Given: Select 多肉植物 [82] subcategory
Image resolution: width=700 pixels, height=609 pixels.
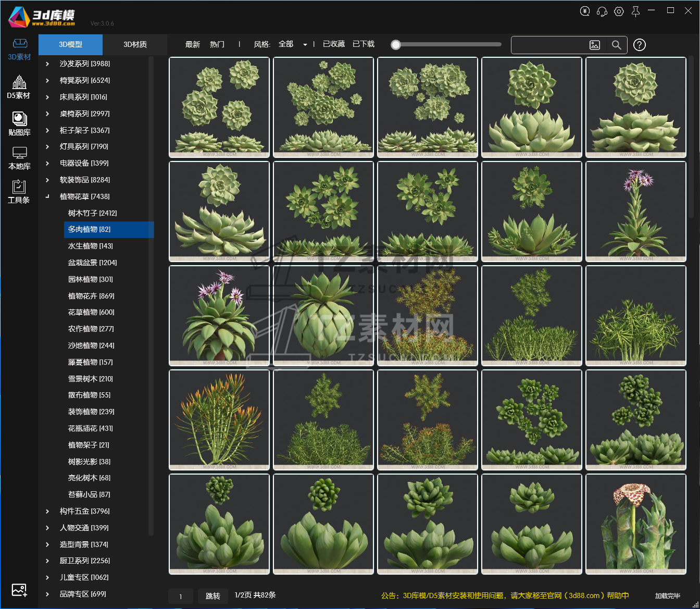Looking at the screenshot, I should click(x=109, y=230).
